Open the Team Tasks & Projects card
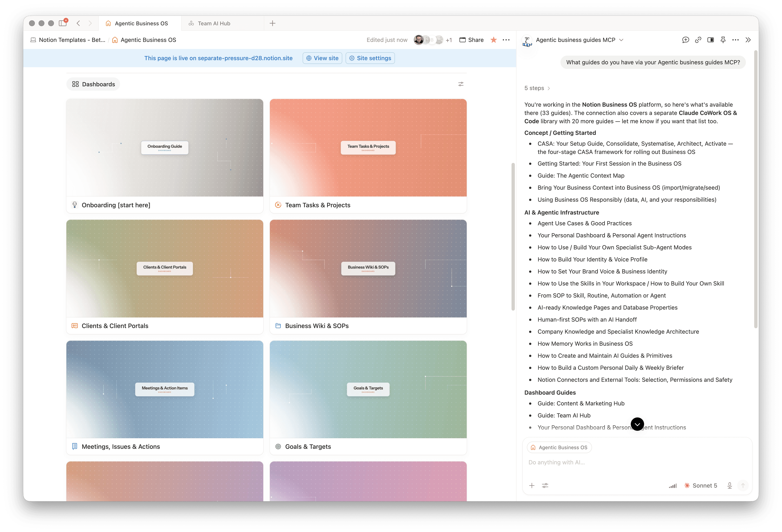782x532 pixels. point(368,156)
